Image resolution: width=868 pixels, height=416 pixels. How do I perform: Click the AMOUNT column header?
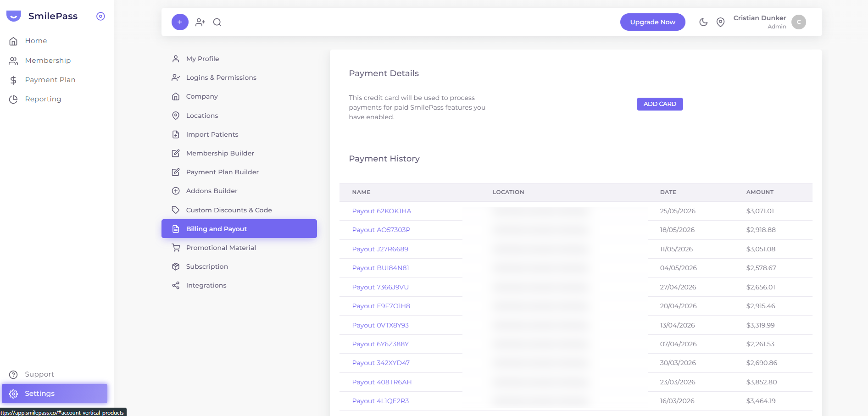pyautogui.click(x=760, y=192)
